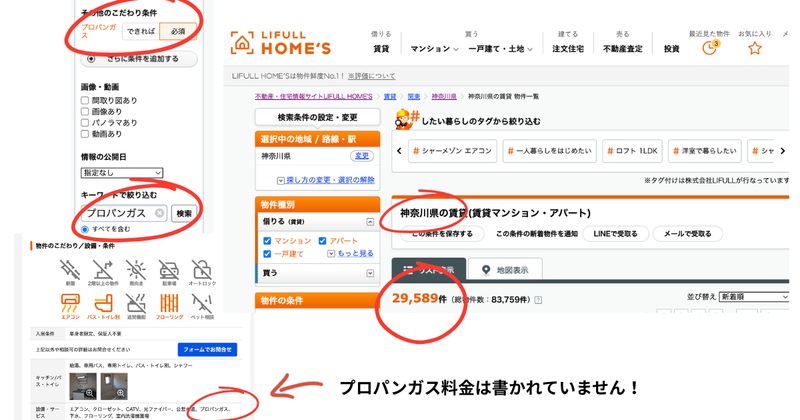The height and width of the screenshot is (420, 800).
Task: Follow the 関東 breadcrumb link
Action: tap(414, 96)
